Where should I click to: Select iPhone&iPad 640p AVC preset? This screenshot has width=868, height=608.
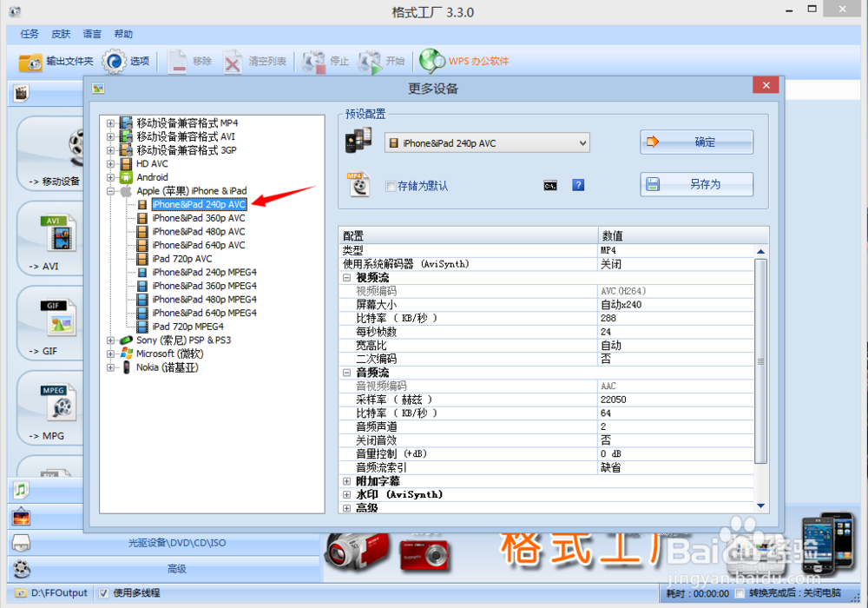198,245
